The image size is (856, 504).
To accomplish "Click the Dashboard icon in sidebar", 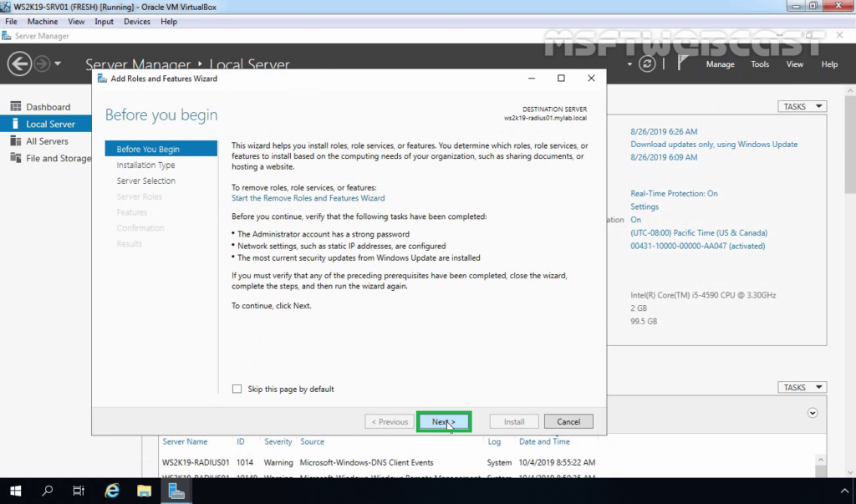I will click(15, 106).
